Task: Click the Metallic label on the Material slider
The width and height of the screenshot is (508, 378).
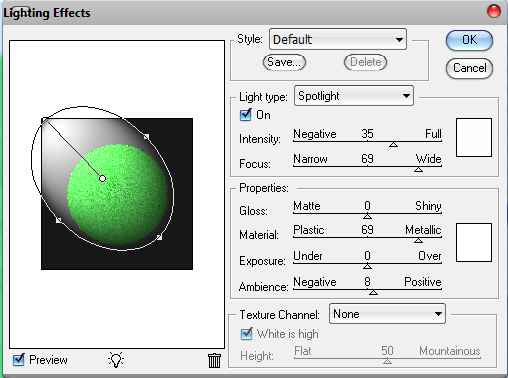Action: click(x=423, y=230)
